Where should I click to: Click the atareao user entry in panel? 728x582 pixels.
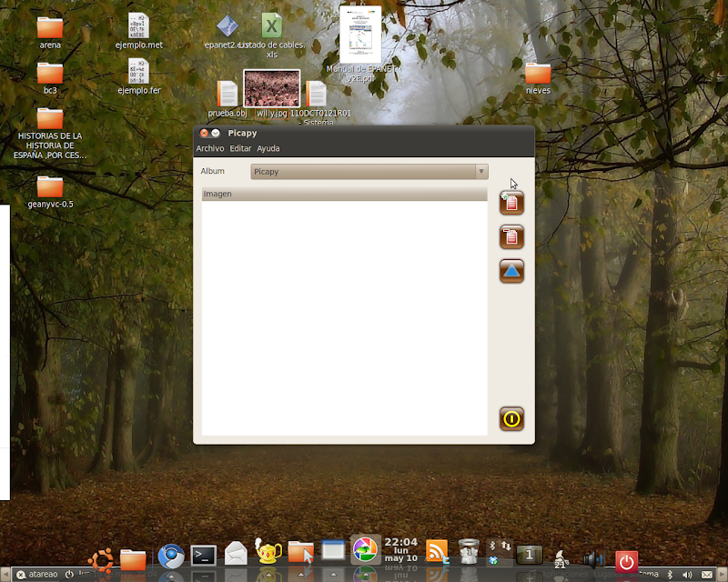37,575
